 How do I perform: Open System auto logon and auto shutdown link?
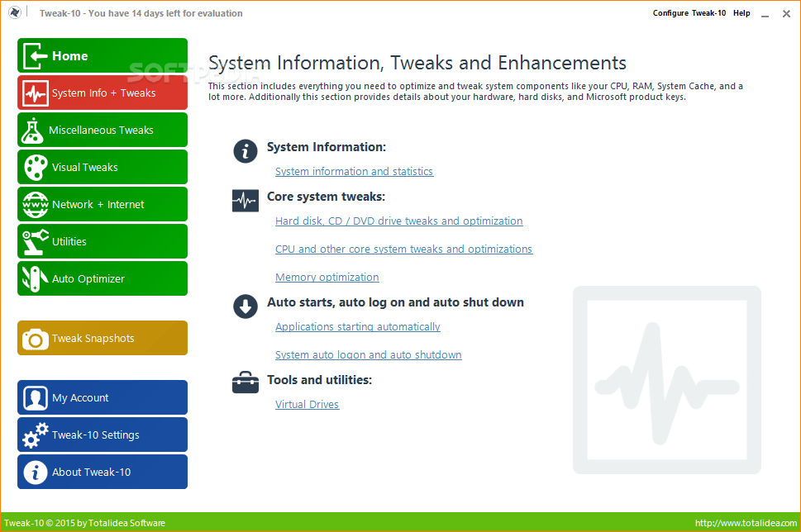point(369,355)
